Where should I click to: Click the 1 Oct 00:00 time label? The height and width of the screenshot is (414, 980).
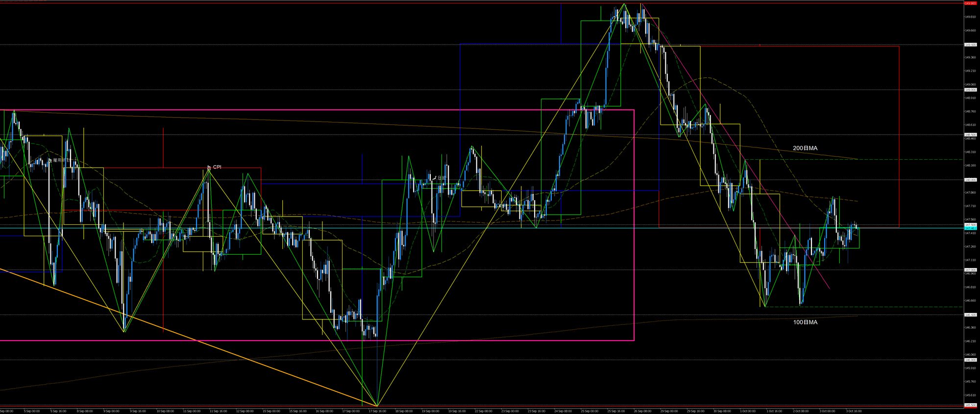pyautogui.click(x=747, y=411)
